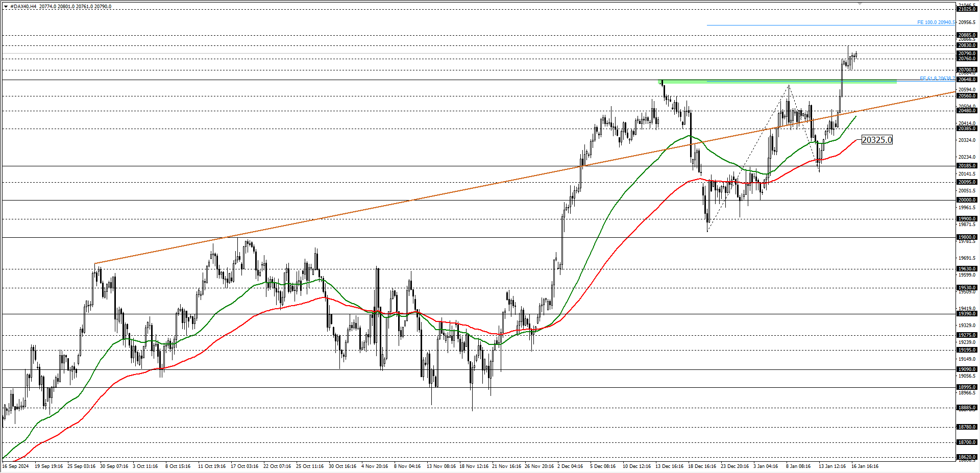This screenshot has width=980, height=473.
Task: Click the 20185.0 price level tag
Action: (x=967, y=166)
